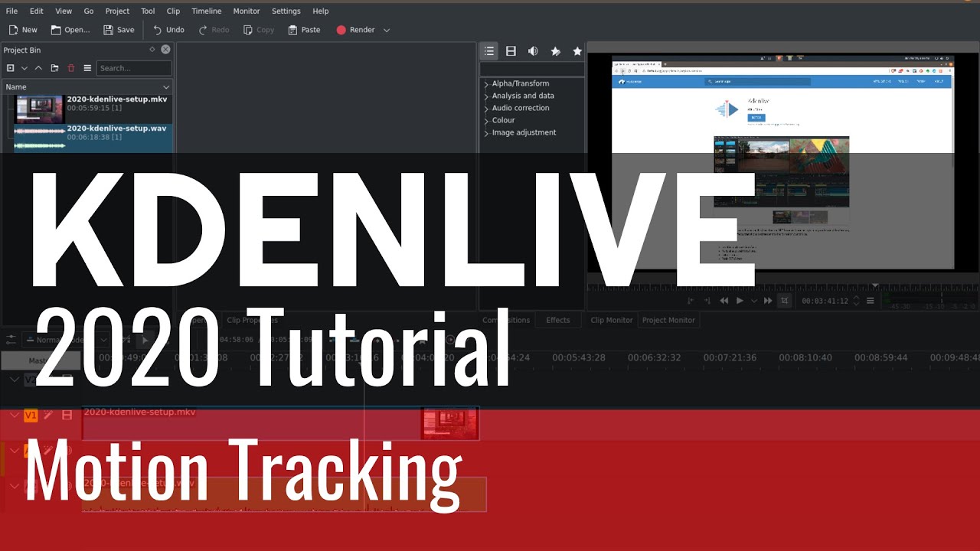Play the monitor preview

click(740, 301)
